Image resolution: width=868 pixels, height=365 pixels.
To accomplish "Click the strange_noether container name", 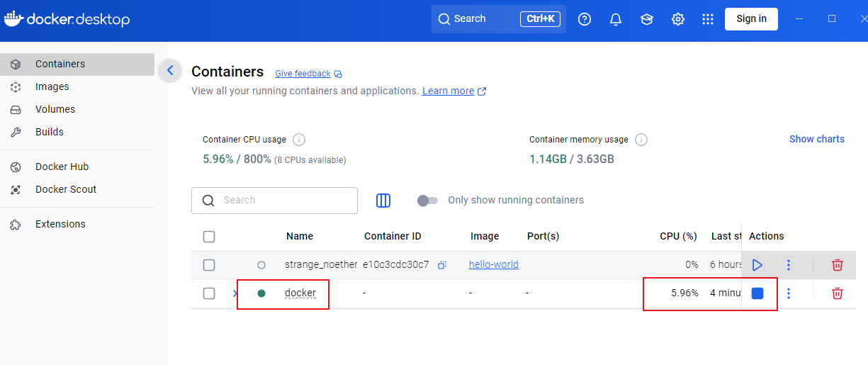I will point(321,264).
